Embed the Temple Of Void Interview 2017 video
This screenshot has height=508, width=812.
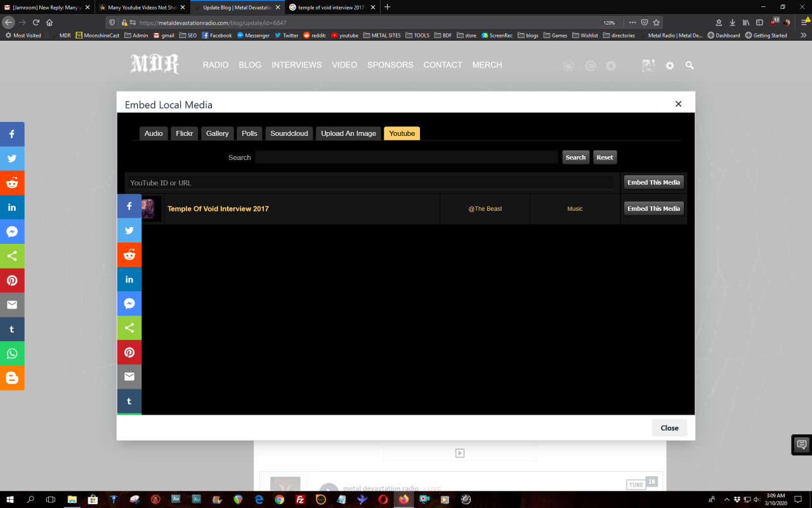click(654, 208)
